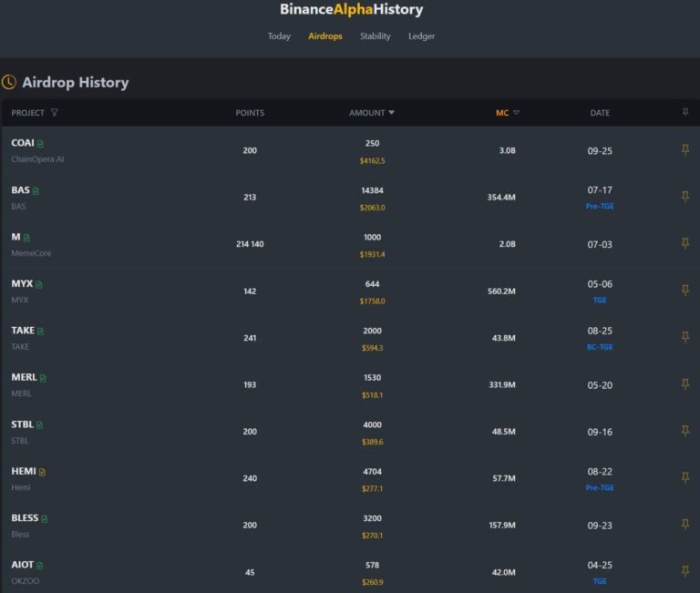Click the document icon beside BAS
The width and height of the screenshot is (700, 593).
[x=36, y=191]
